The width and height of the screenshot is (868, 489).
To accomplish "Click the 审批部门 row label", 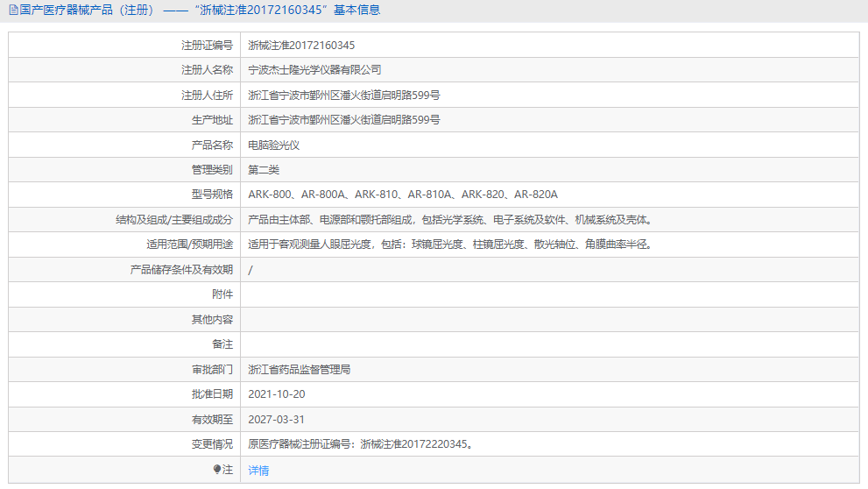I will pos(212,370).
